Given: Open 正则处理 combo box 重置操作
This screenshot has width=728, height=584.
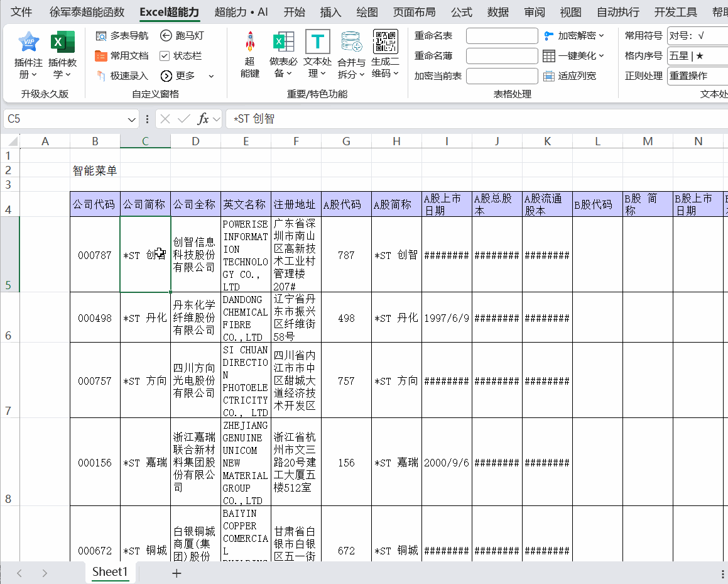Looking at the screenshot, I should point(697,75).
